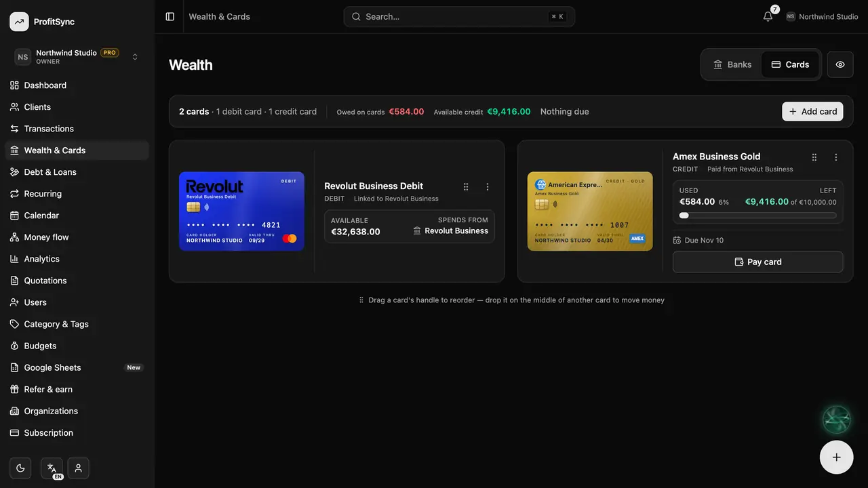Click the "€9,416.00" available credit value
Screen dimensions: 868x488
click(509, 112)
